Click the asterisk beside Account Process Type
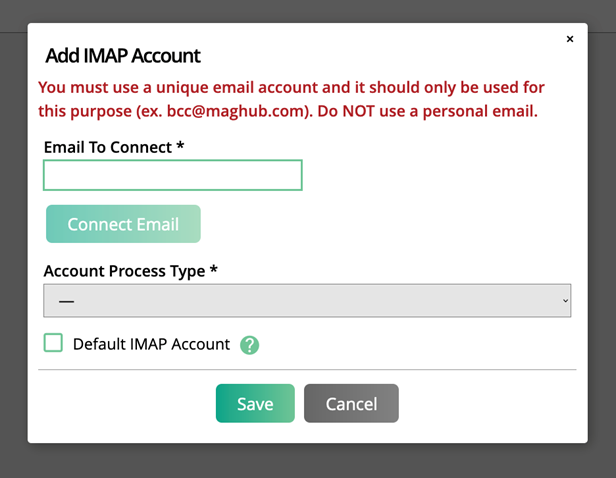 coord(214,271)
